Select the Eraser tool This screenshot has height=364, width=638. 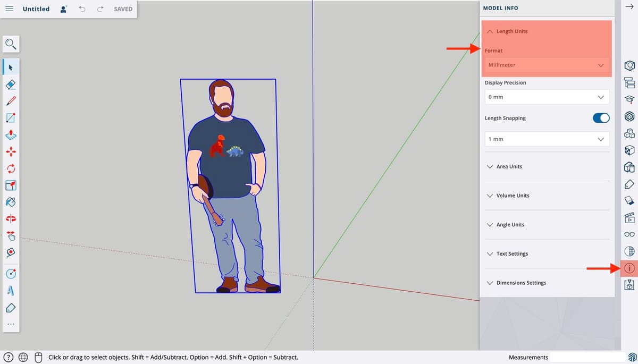pos(11,84)
